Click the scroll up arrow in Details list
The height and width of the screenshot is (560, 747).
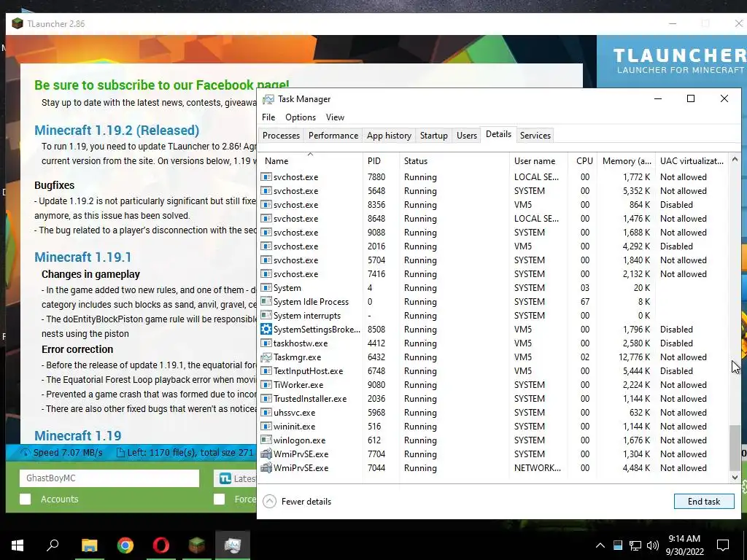[735, 160]
